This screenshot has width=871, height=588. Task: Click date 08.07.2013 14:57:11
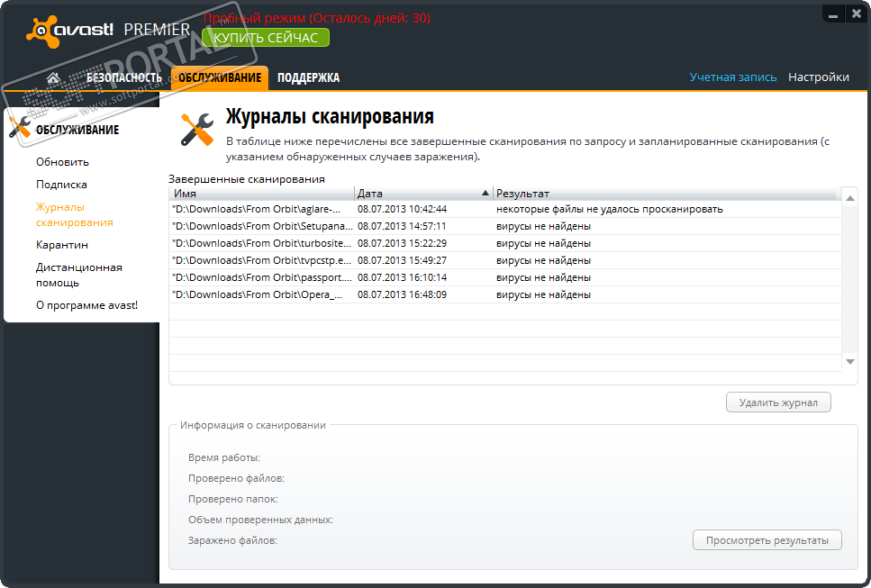pyautogui.click(x=402, y=227)
